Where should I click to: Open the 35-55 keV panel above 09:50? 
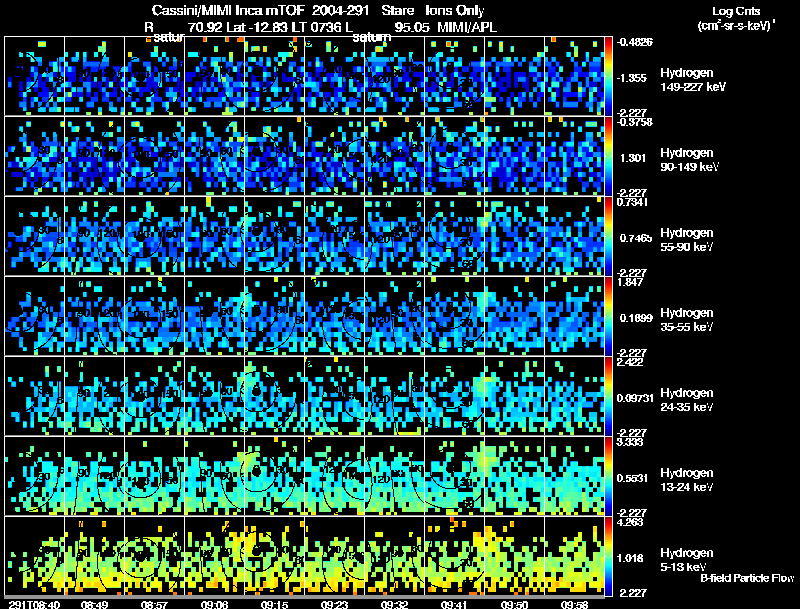tap(514, 316)
